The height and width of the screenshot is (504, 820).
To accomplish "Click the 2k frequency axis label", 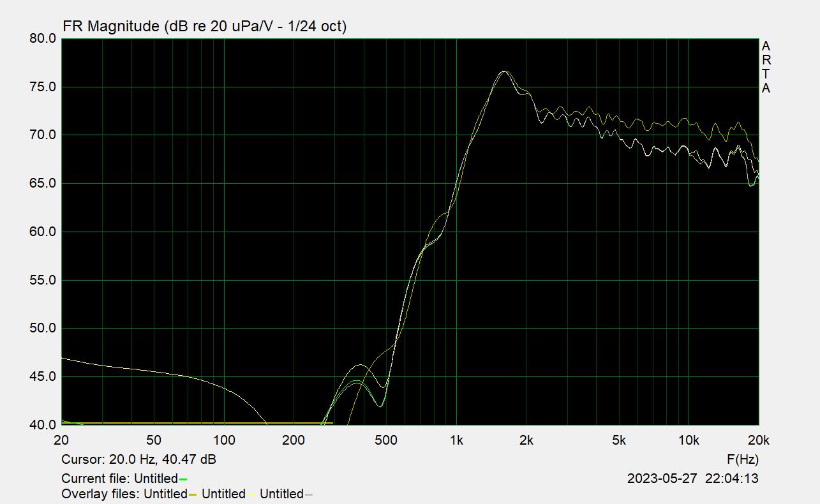I will pos(526,440).
